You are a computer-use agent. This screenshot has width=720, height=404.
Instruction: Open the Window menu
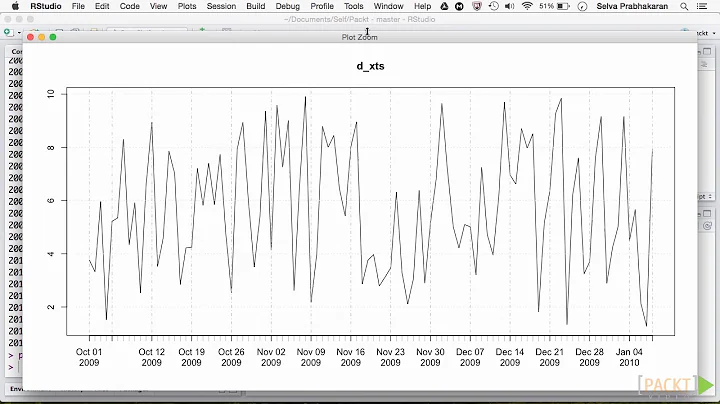(388, 6)
